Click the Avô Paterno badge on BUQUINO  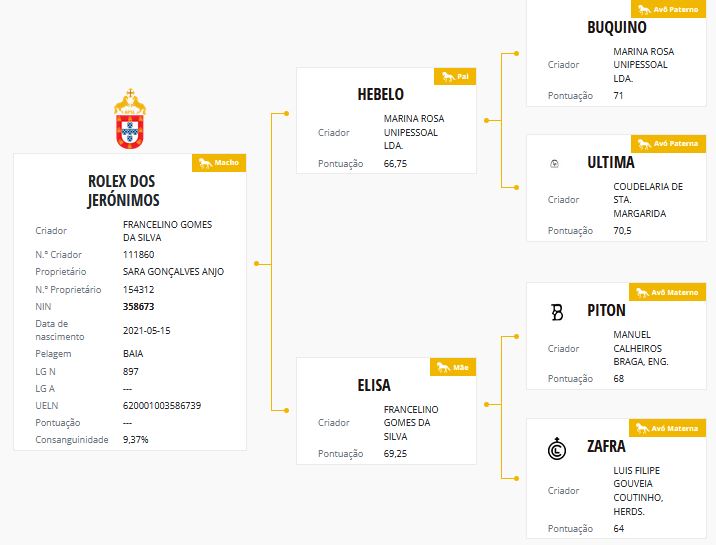[668, 9]
